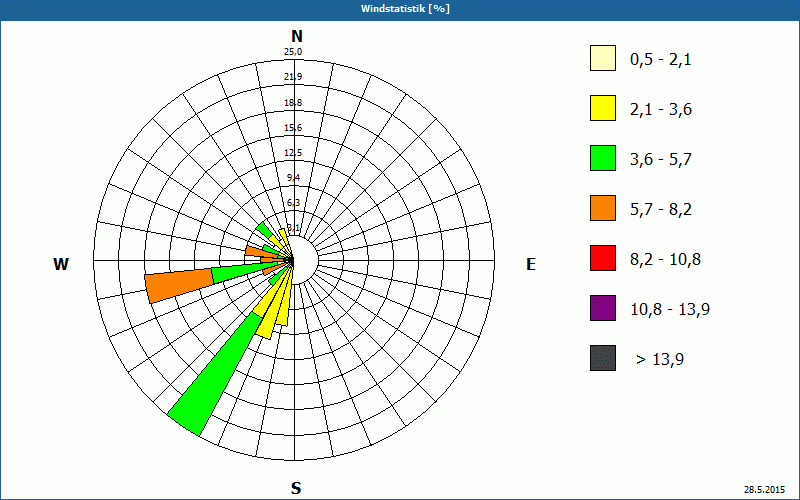Click the legend label '0,5 - 2,1'
The height and width of the screenshot is (500, 800).
(x=661, y=60)
